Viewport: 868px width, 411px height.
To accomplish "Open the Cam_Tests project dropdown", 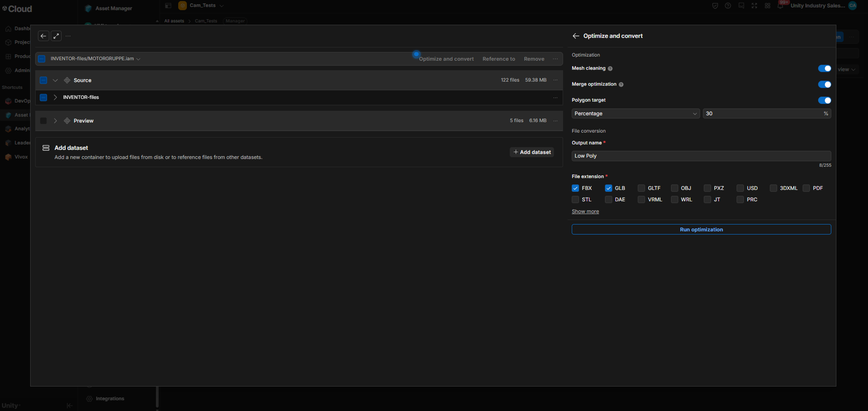I will click(221, 6).
